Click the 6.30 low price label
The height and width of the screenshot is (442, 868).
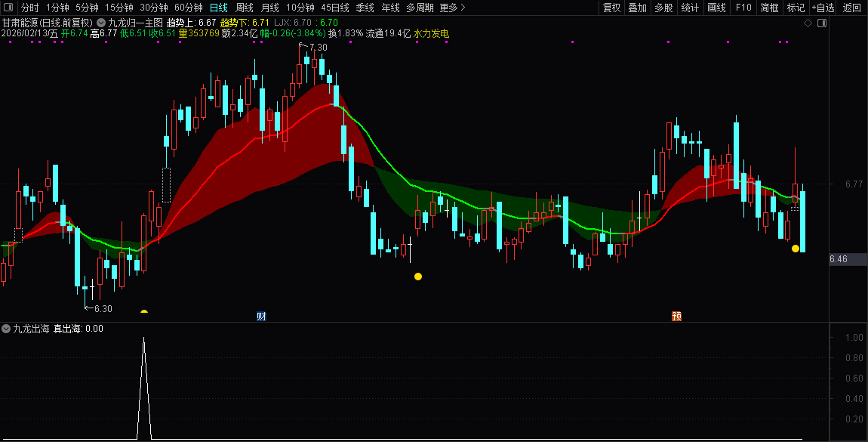tap(103, 308)
